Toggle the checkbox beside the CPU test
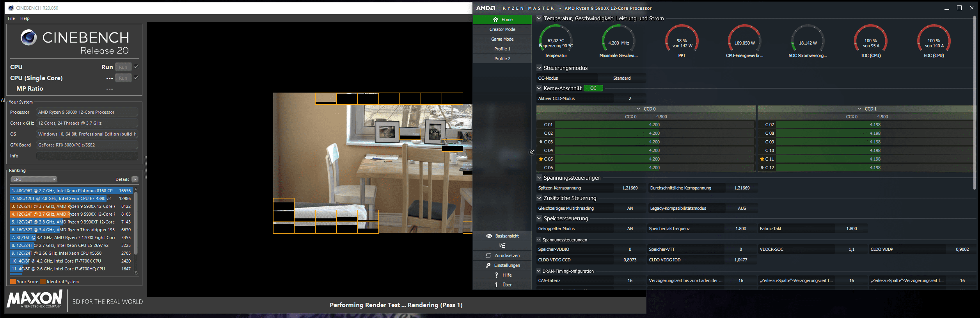980x318 pixels. 137,67
